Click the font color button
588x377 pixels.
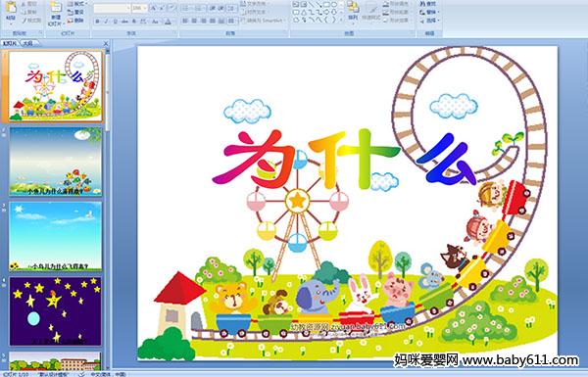pos(168,22)
